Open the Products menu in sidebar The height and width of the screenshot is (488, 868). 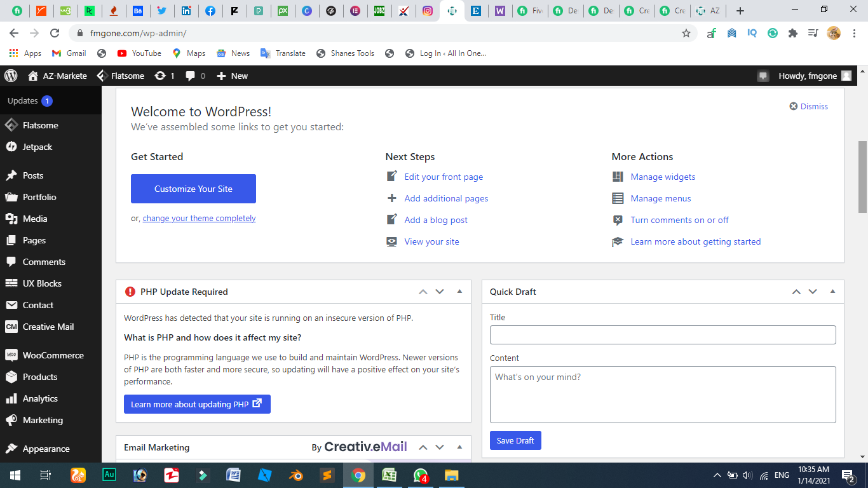coord(40,377)
